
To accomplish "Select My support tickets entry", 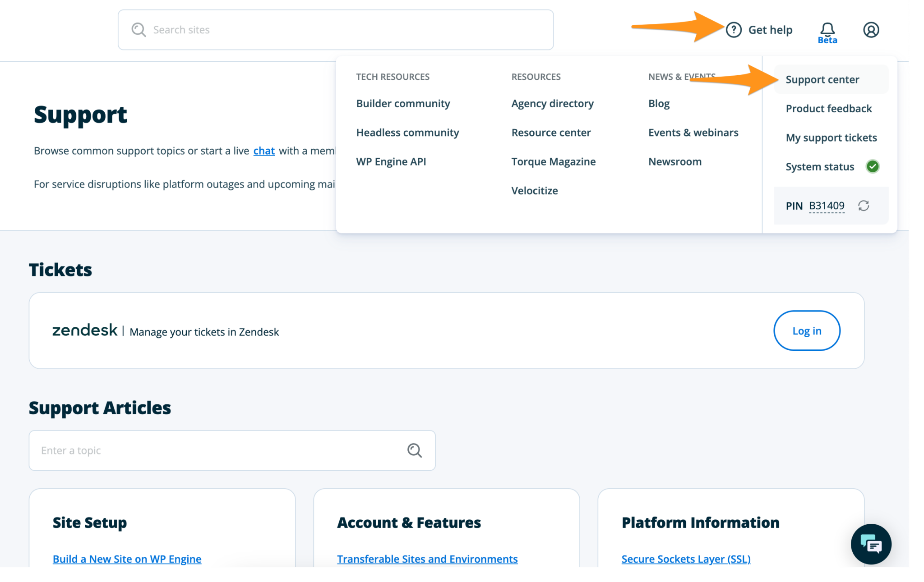I will coord(832,137).
